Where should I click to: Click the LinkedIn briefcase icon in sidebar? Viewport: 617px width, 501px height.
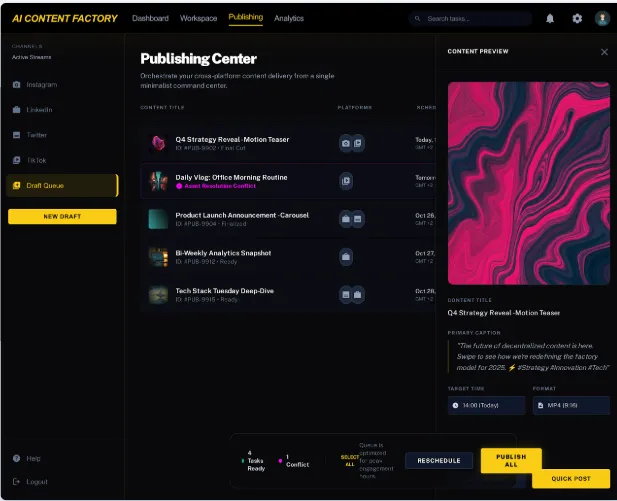(x=16, y=110)
